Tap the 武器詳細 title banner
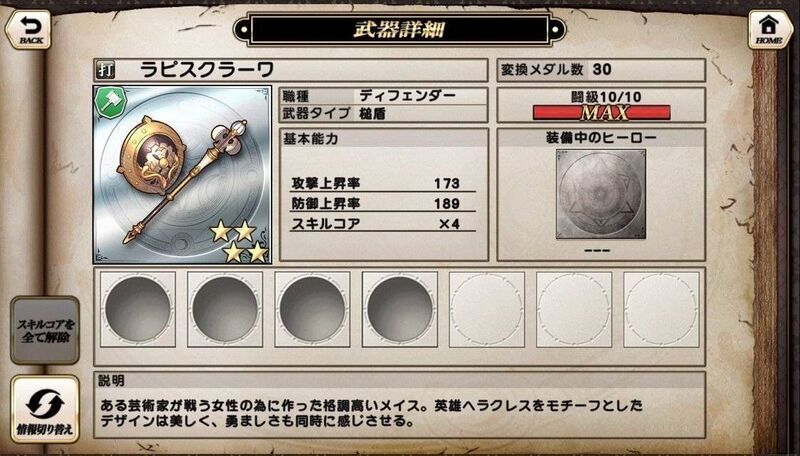800x456 pixels. pyautogui.click(x=399, y=29)
